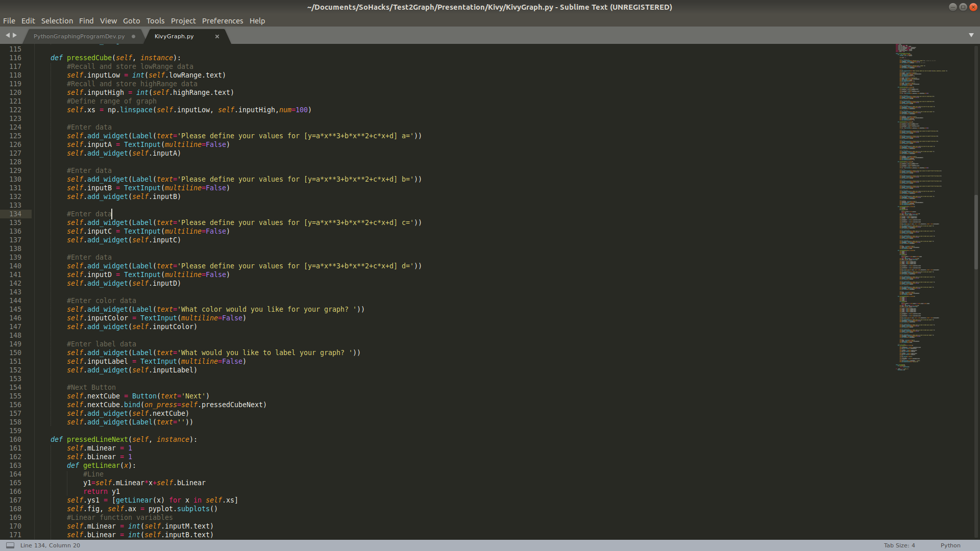Image resolution: width=980 pixels, height=551 pixels.
Task: Click the right tab navigation arrow
Action: click(x=15, y=35)
